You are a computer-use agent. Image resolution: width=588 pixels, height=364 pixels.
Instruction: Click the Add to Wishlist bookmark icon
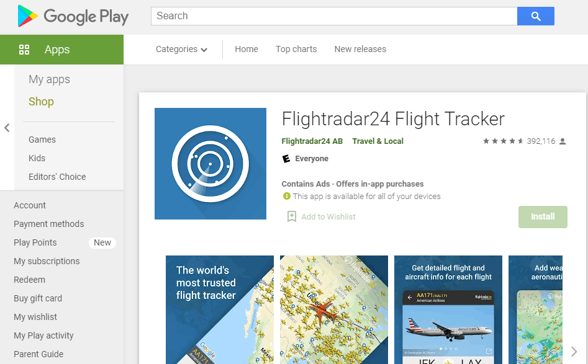click(291, 216)
